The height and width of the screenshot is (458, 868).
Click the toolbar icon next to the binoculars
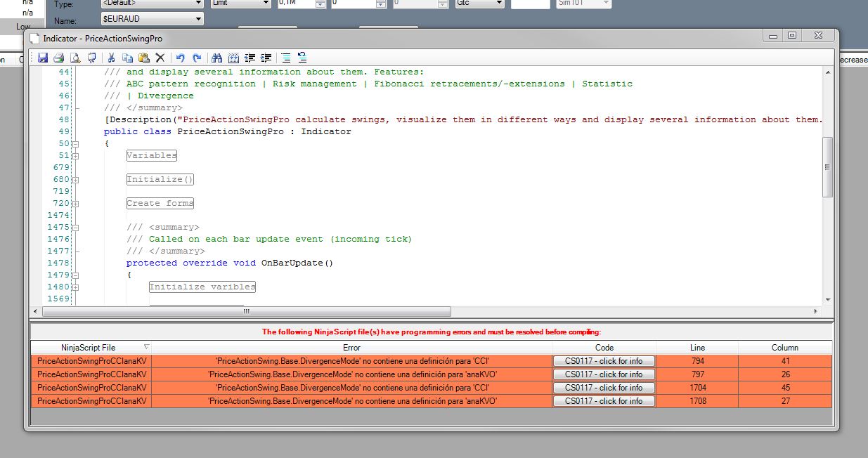233,58
